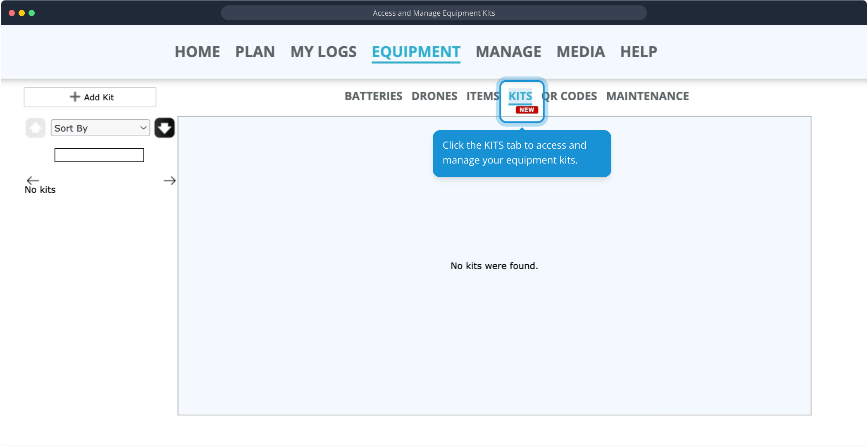Navigate to HOME in the main menu

click(197, 52)
